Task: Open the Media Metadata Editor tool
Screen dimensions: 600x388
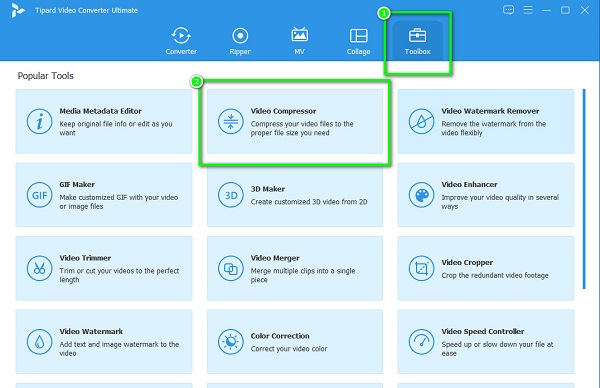Action: [x=104, y=122]
